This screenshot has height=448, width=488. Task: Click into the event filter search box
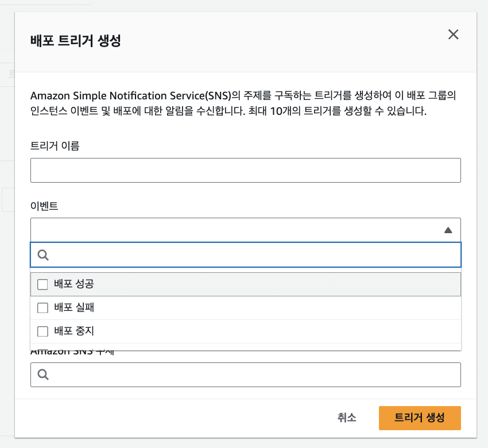click(253, 255)
